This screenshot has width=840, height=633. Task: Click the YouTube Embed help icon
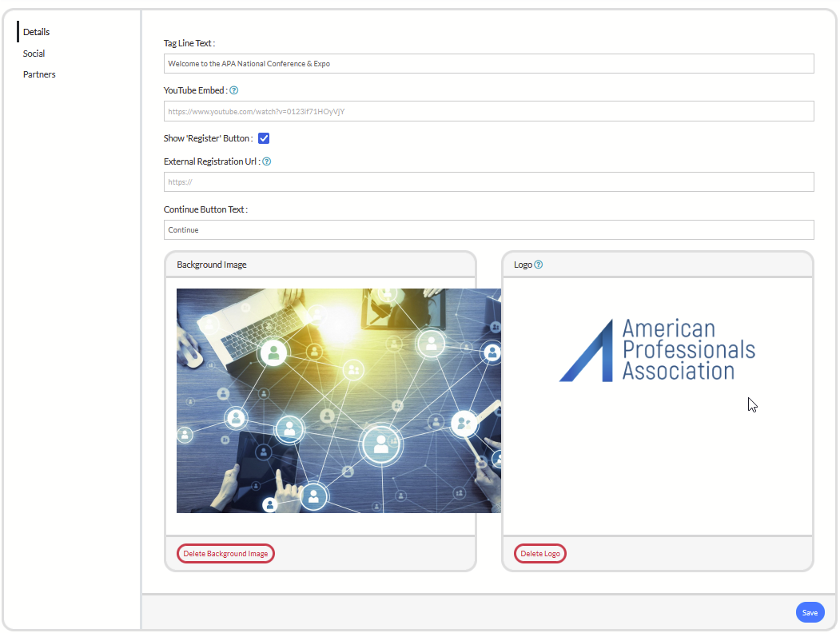point(234,91)
